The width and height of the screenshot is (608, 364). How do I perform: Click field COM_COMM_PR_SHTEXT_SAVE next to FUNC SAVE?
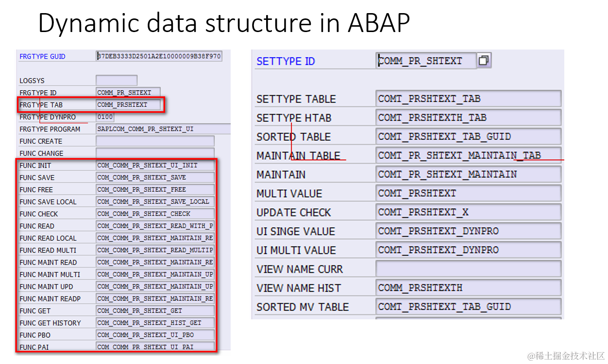tap(155, 178)
